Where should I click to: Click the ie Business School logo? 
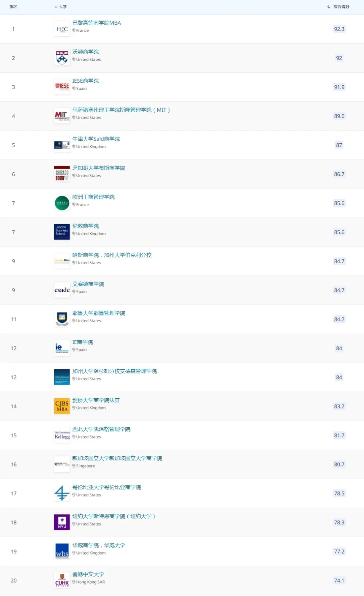[62, 348]
